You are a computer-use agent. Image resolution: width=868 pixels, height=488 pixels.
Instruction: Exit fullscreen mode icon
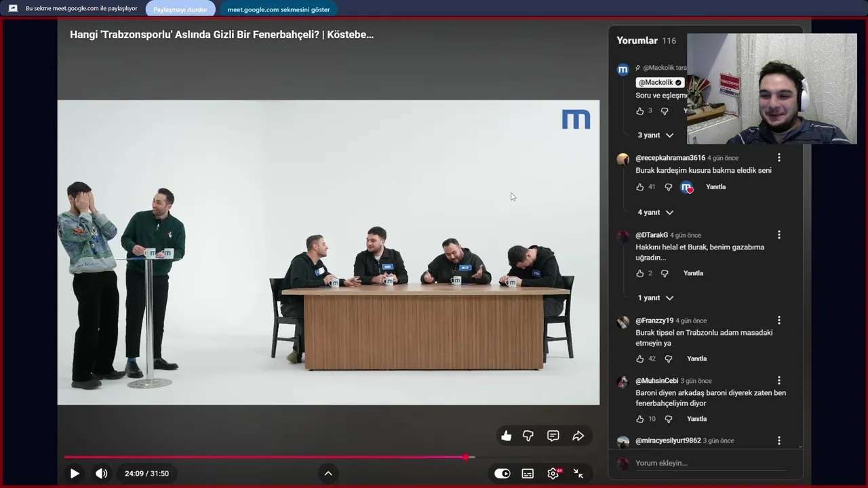(x=578, y=474)
